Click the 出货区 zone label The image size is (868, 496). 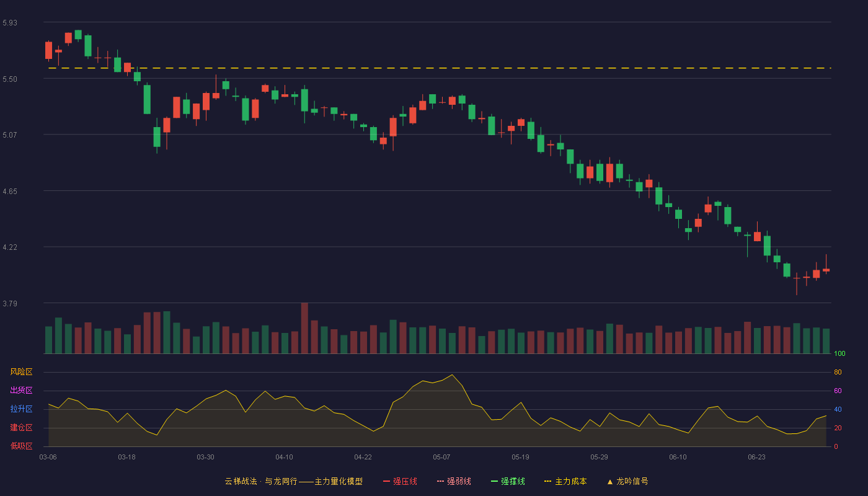point(21,391)
